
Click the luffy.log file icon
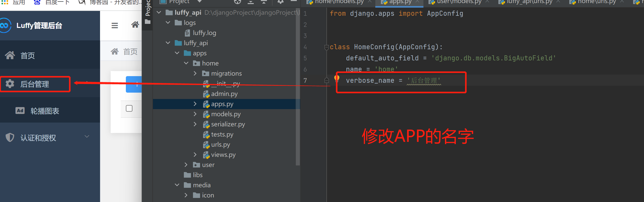pos(187,33)
